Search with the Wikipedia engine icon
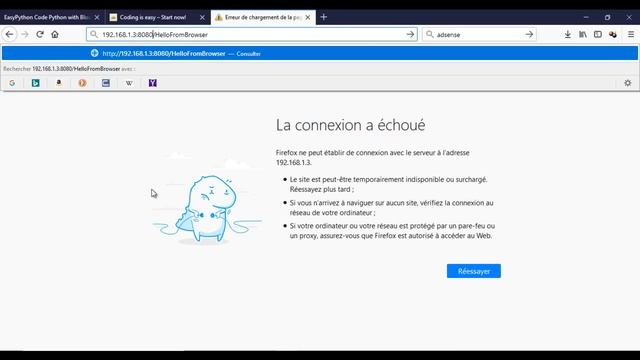Image resolution: width=640 pixels, height=360 pixels. [x=129, y=83]
